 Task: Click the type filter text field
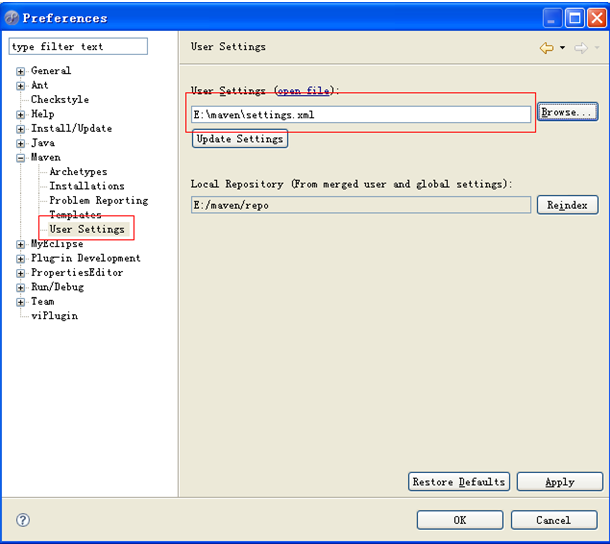pos(78,46)
